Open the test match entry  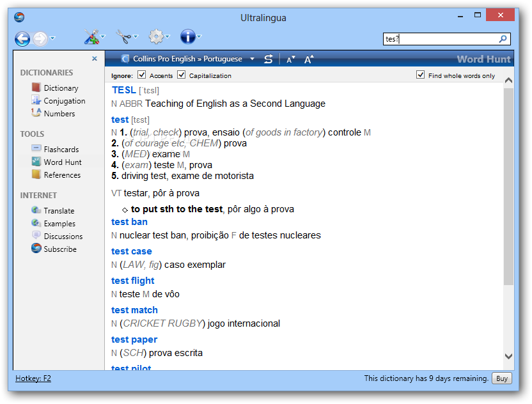(134, 311)
